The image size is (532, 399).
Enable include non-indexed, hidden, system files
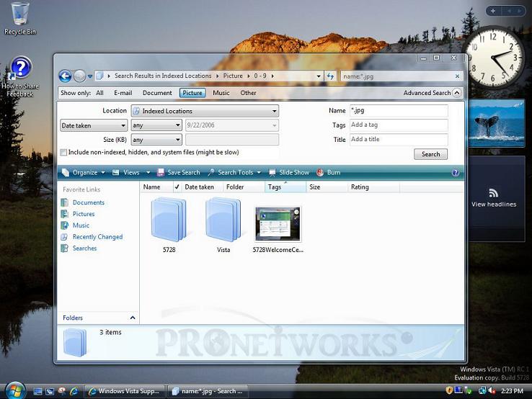64,153
